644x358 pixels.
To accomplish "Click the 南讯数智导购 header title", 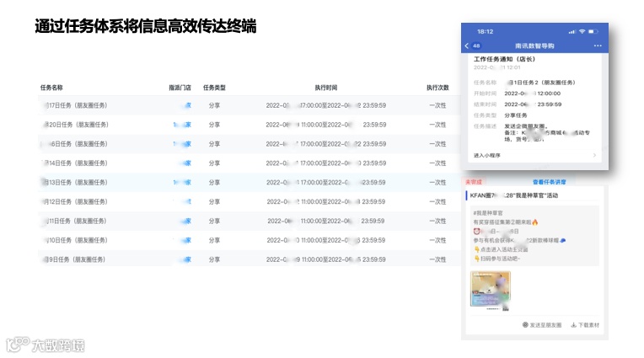I will click(534, 45).
